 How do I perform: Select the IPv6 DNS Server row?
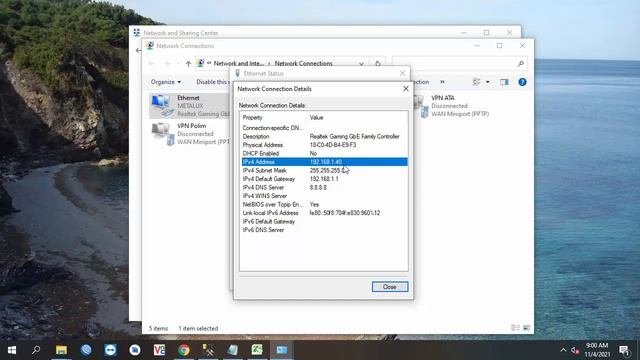(324, 230)
